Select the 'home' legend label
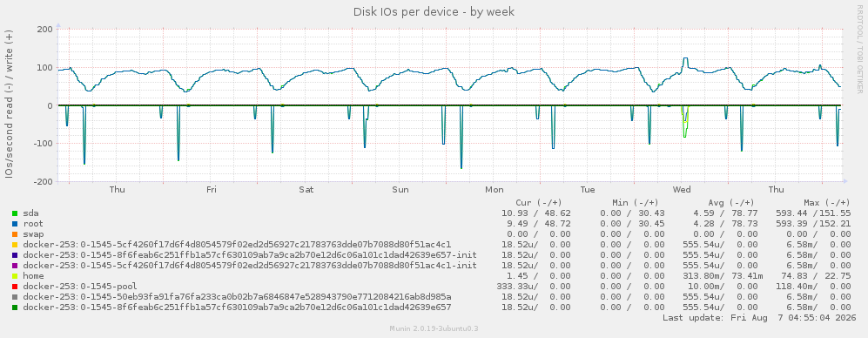The height and width of the screenshot is (338, 868). (33, 276)
